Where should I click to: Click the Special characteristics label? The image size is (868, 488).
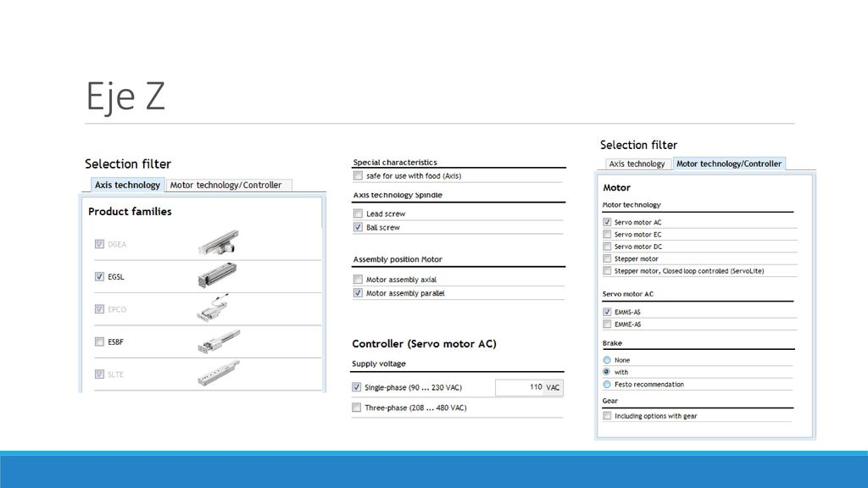pos(395,162)
